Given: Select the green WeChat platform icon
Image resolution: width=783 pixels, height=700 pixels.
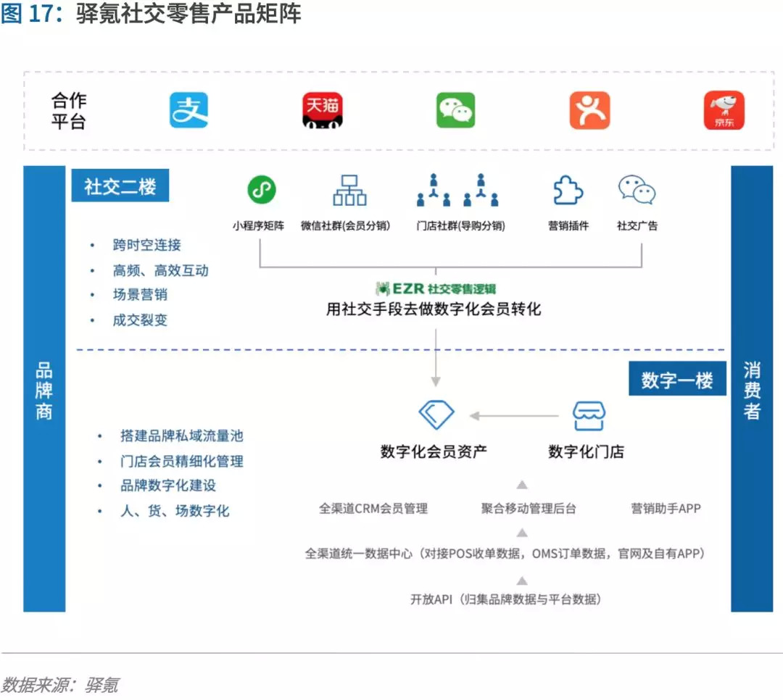Looking at the screenshot, I should coord(455,110).
